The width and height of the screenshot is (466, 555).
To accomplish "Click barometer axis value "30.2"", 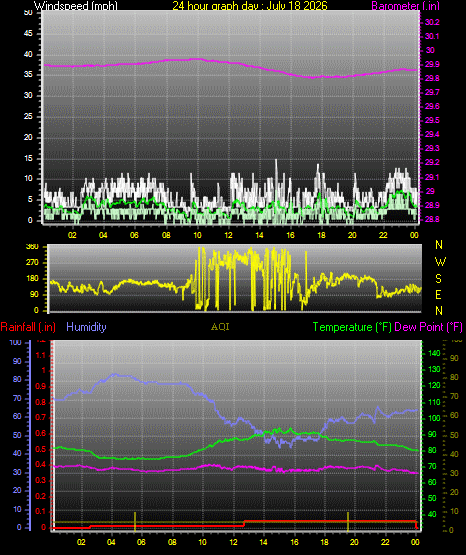I will (x=432, y=22).
